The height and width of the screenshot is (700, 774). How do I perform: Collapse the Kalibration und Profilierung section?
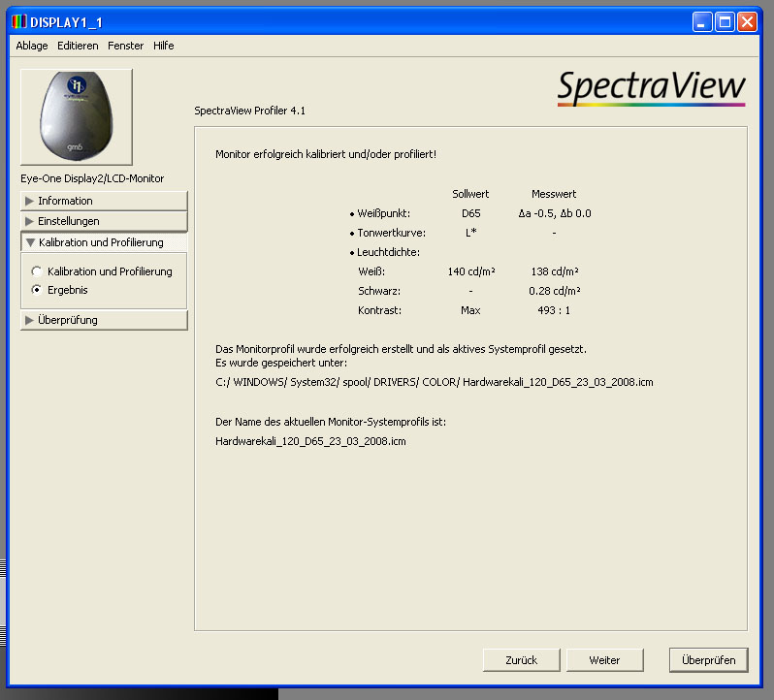[x=104, y=242]
